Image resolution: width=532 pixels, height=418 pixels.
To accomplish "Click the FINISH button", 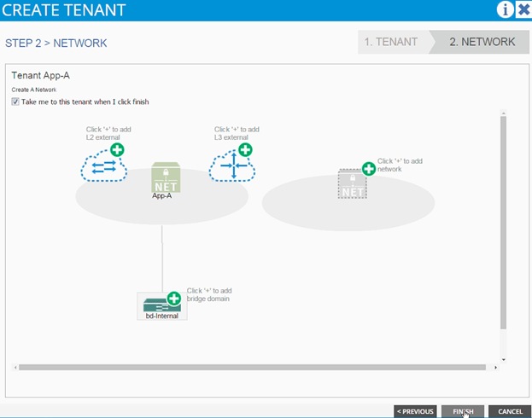I will (463, 411).
